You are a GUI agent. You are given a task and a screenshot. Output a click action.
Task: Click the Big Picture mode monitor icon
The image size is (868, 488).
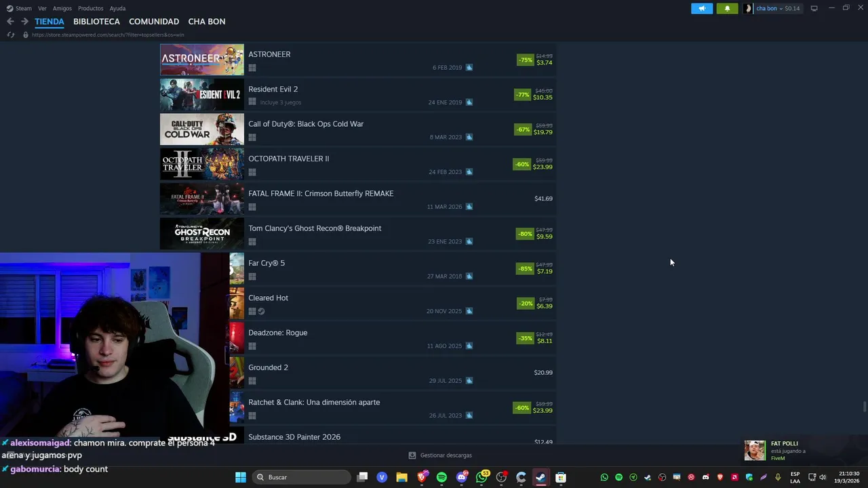point(814,8)
